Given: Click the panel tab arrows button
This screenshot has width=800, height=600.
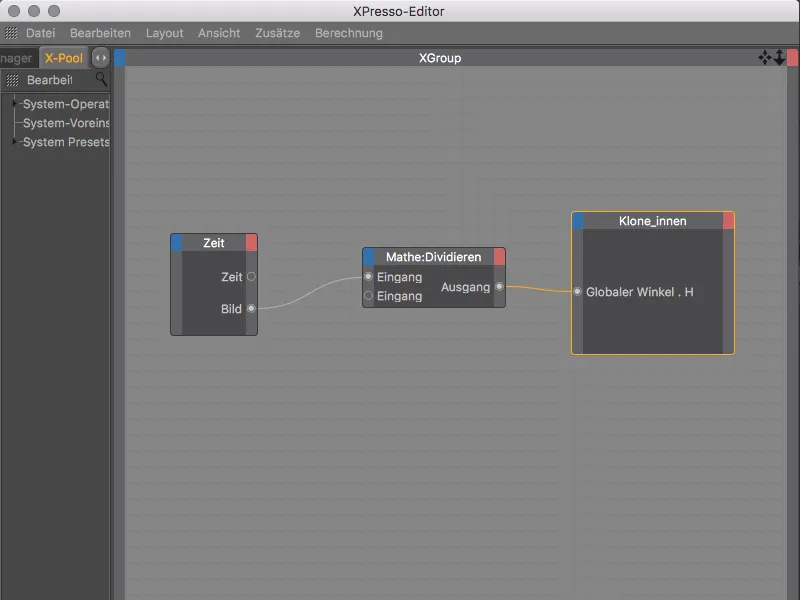Looking at the screenshot, I should point(101,58).
